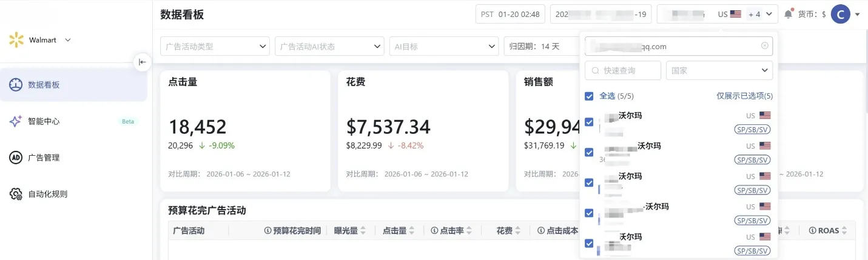Click the 预算花完广告活动 section title
This screenshot has height=260, width=868.
(207, 210)
